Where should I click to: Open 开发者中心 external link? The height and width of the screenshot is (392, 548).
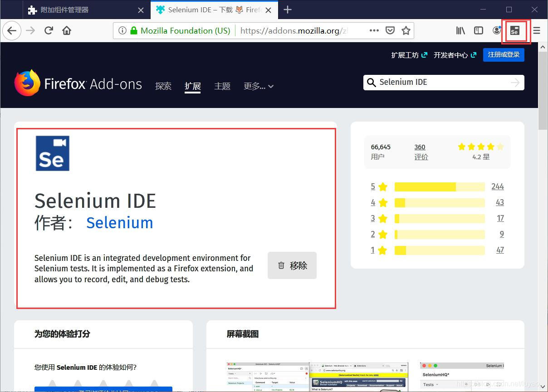[455, 55]
